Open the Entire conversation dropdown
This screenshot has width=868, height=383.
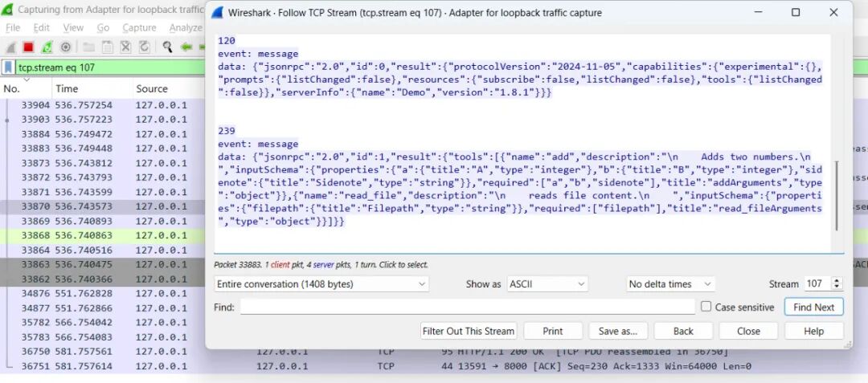click(x=321, y=284)
